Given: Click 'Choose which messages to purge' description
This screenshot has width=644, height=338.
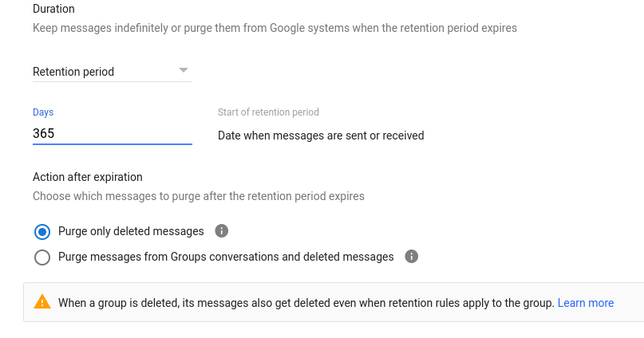Looking at the screenshot, I should tap(199, 196).
